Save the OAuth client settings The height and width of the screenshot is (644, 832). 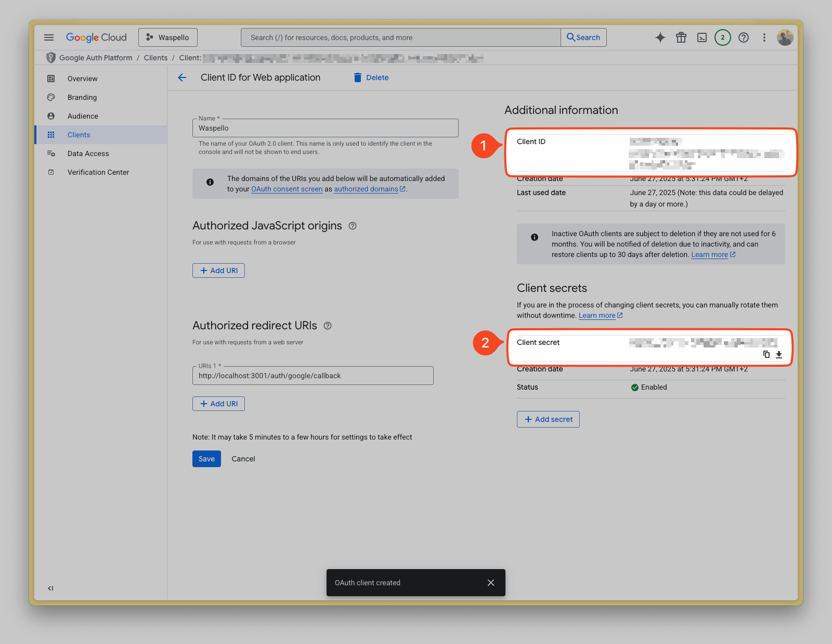pyautogui.click(x=206, y=458)
